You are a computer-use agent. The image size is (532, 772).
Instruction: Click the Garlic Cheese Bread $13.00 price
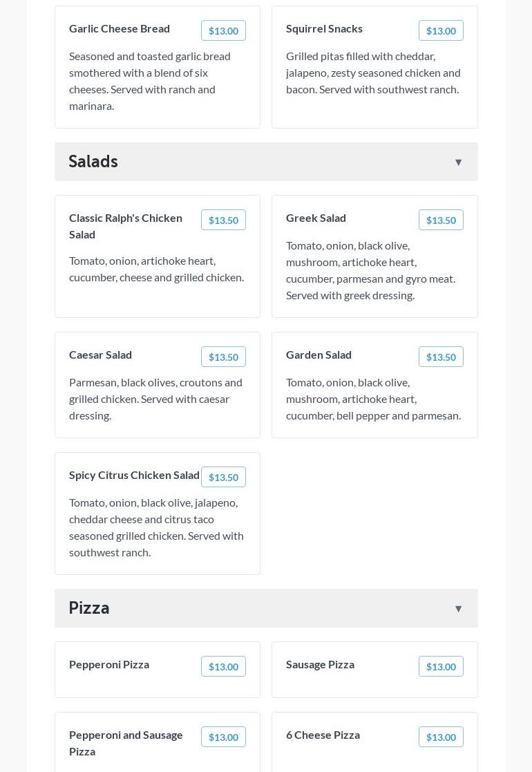point(223,30)
